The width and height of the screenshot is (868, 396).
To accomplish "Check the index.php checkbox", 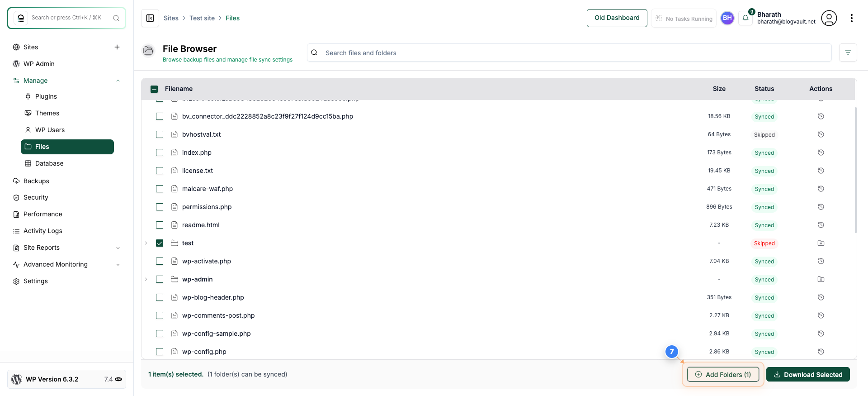I will tap(160, 153).
